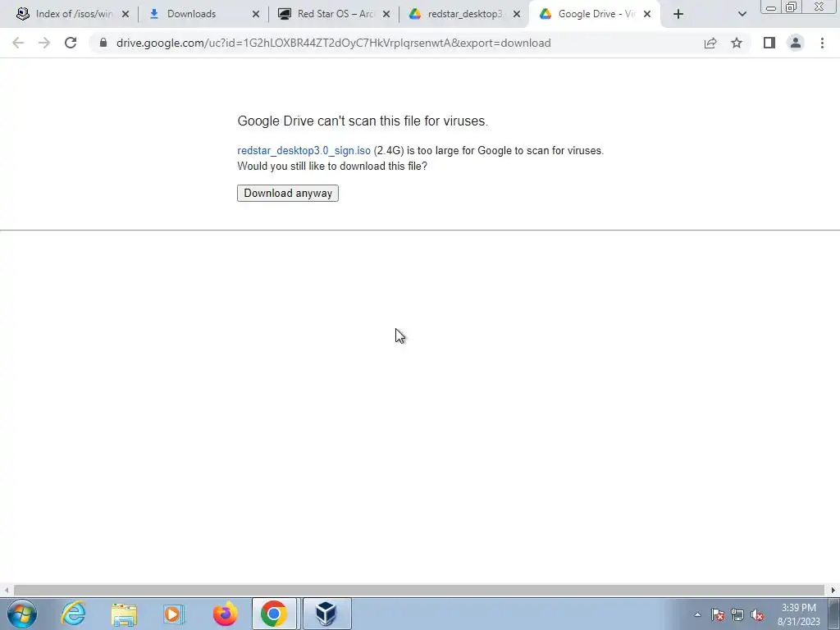The height and width of the screenshot is (630, 840).
Task: Close the Chrome window
Action: tap(819, 7)
